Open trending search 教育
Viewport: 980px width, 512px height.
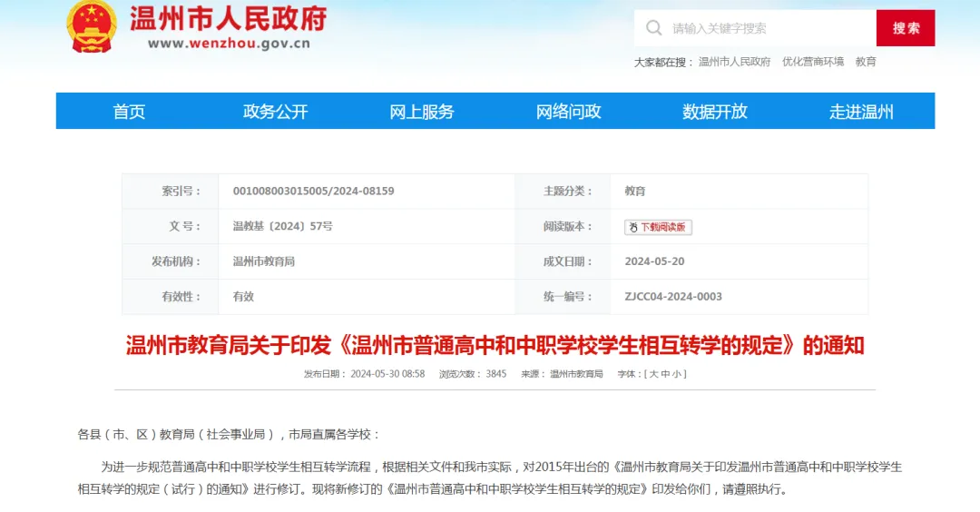[x=866, y=62]
